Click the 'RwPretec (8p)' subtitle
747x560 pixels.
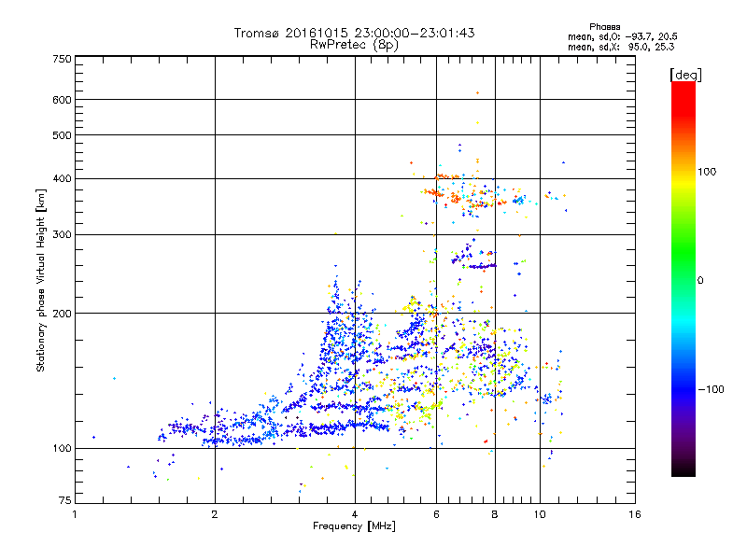point(354,45)
